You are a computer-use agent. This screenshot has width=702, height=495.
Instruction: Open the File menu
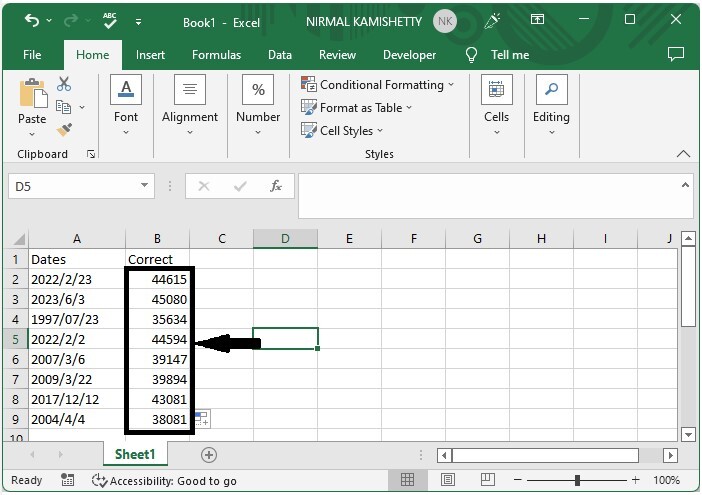coord(32,55)
